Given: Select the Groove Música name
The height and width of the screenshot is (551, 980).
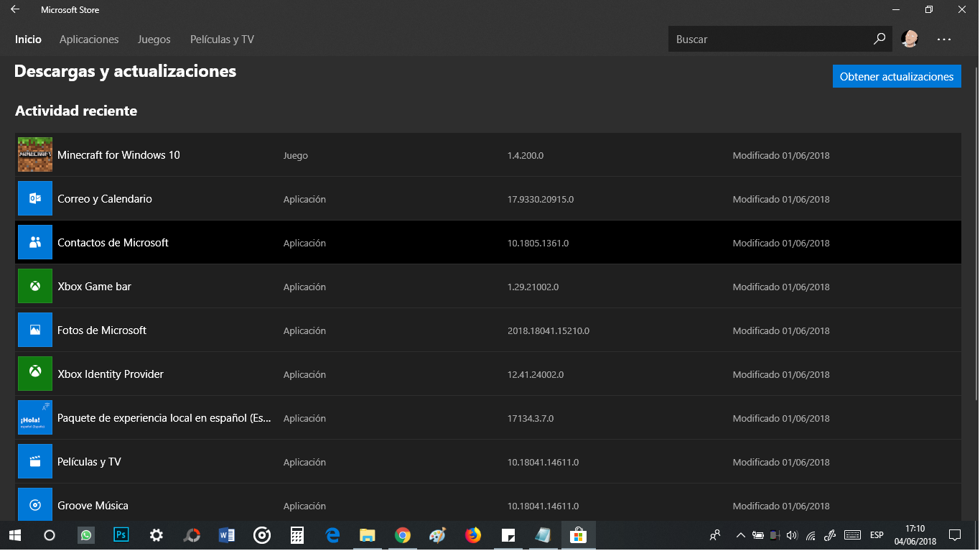Looking at the screenshot, I should (93, 506).
